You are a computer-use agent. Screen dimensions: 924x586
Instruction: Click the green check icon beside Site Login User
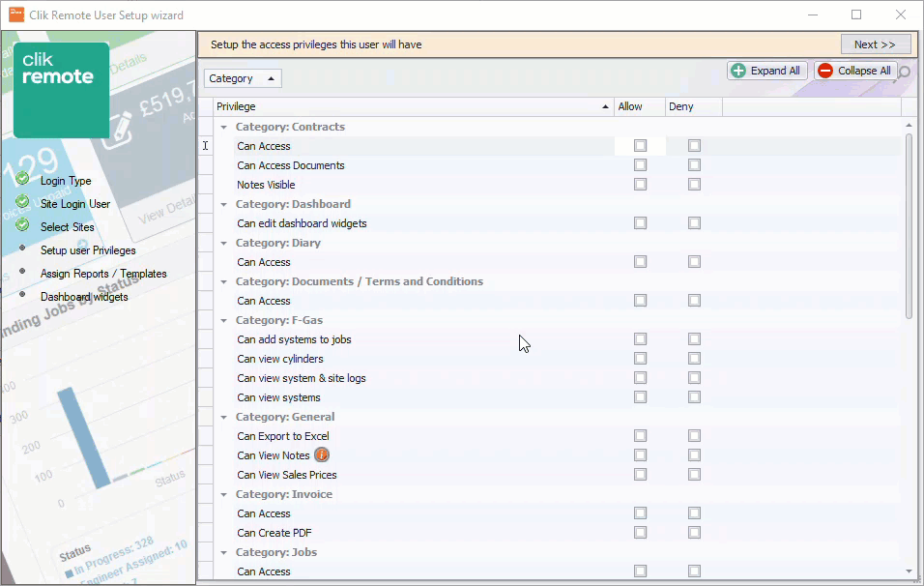[x=22, y=202]
